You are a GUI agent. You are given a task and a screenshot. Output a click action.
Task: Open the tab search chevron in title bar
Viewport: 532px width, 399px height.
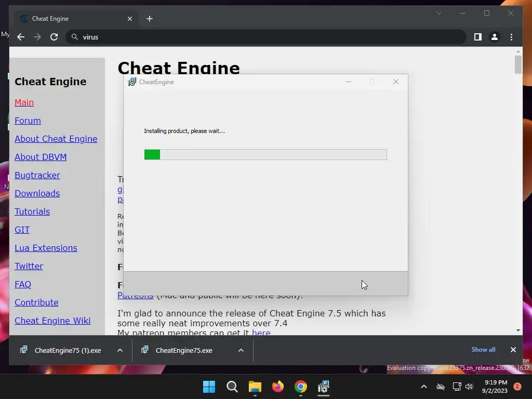(x=438, y=13)
